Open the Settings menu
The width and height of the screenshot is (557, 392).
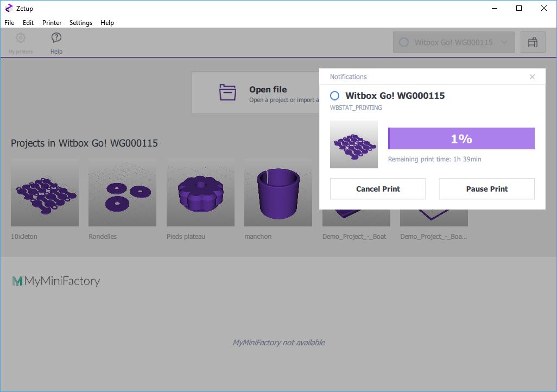81,23
